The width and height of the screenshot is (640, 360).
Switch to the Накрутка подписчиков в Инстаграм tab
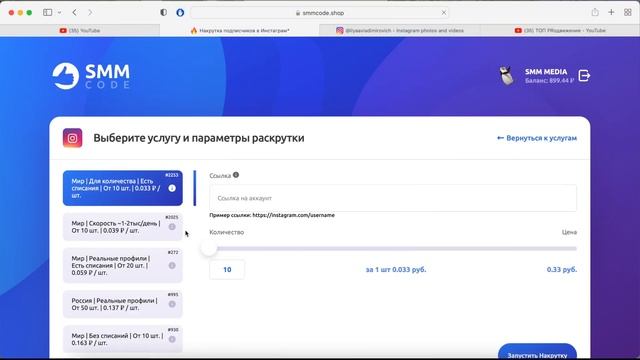click(240, 30)
